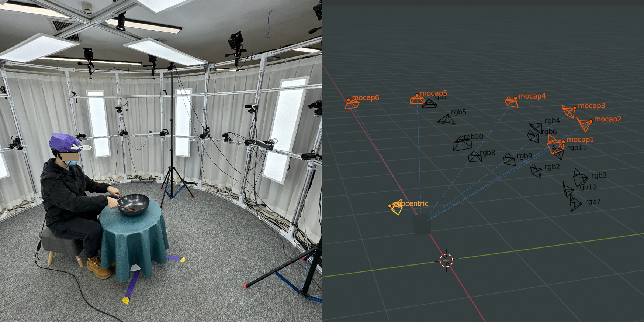Click the rgb5 camera wireframe
This screenshot has height=322, width=644.
click(x=447, y=120)
